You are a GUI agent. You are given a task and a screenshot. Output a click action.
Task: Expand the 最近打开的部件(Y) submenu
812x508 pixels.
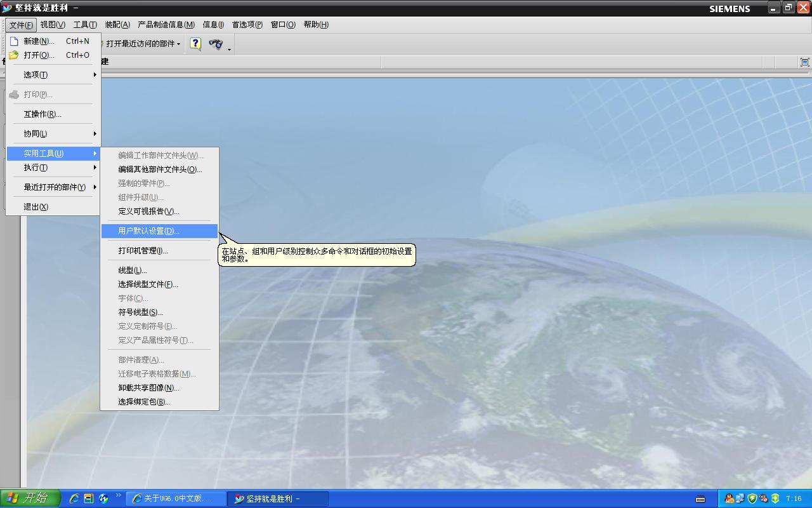(53, 187)
